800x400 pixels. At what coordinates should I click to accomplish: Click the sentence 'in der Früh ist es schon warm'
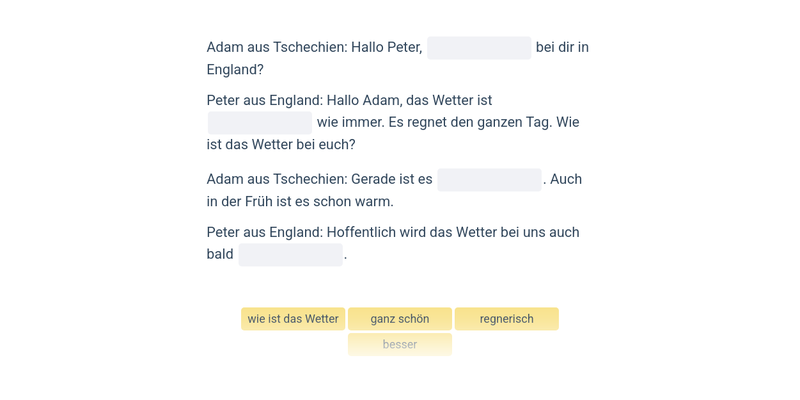299,202
